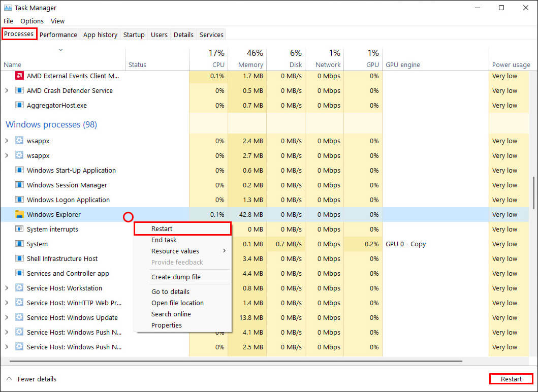
Task: Open the File menu
Action: click(x=8, y=21)
